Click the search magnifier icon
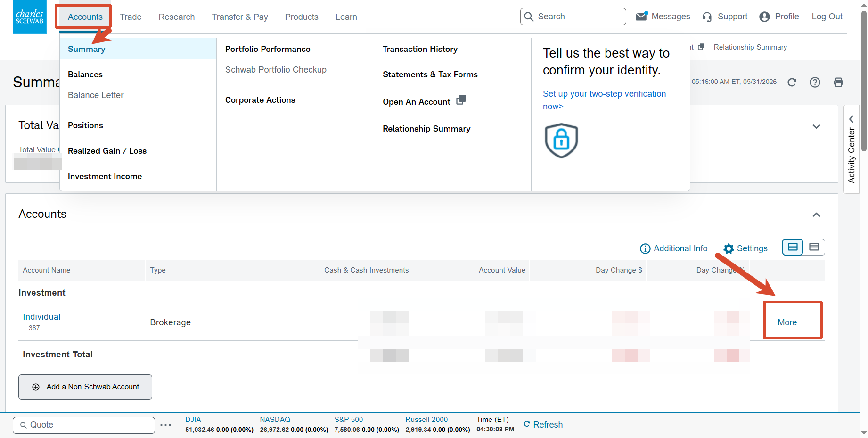This screenshot has height=438, width=868. [529, 17]
